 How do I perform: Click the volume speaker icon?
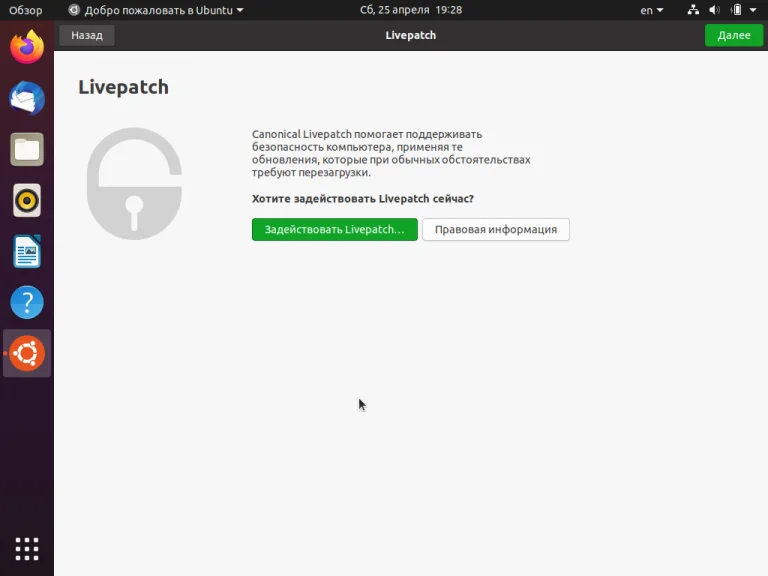(x=715, y=10)
